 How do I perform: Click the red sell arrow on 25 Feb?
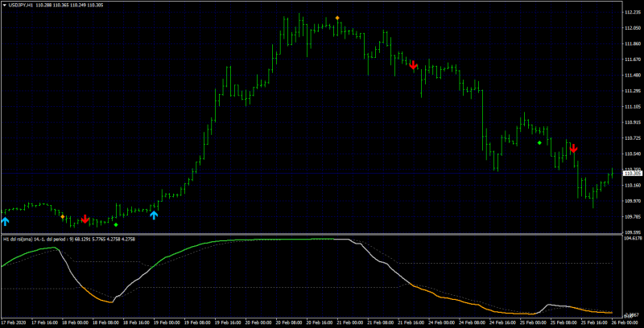pyautogui.click(x=574, y=148)
